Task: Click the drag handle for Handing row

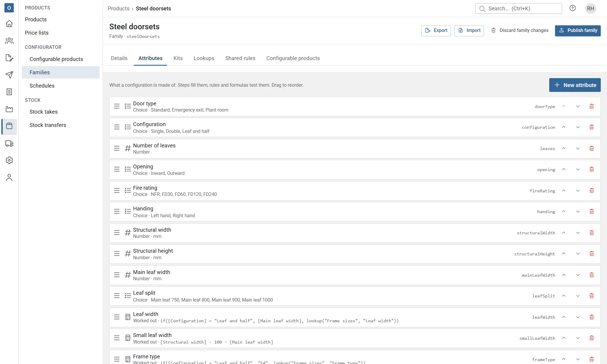Action: click(117, 212)
